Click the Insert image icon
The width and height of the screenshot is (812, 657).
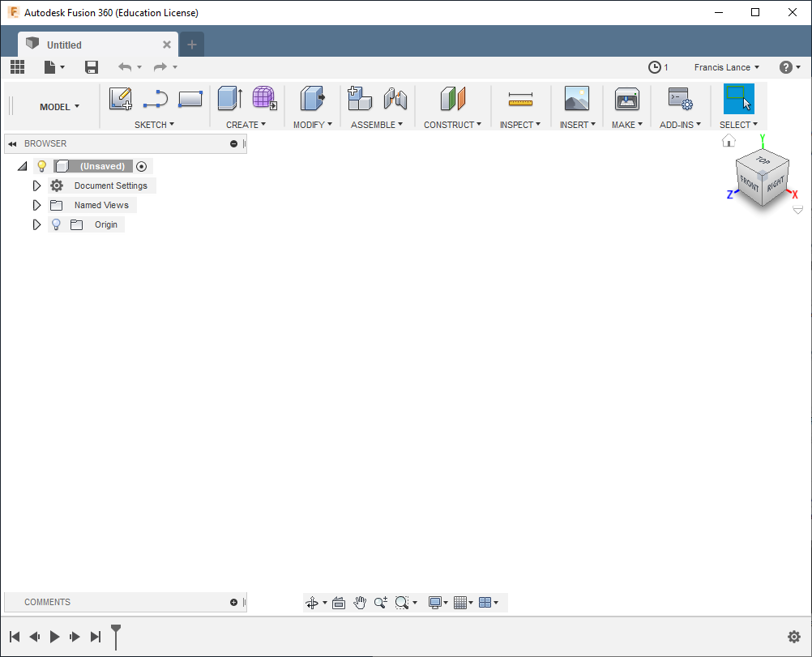[577, 98]
